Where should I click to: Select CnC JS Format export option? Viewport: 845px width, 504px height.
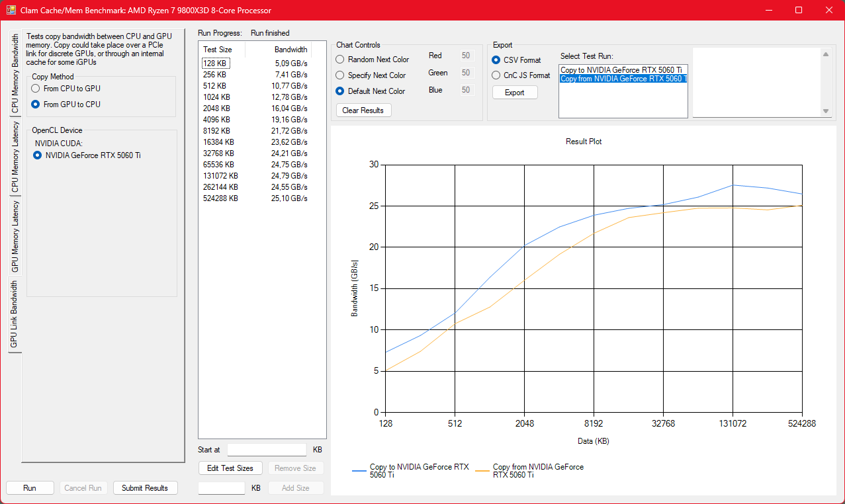(521, 75)
